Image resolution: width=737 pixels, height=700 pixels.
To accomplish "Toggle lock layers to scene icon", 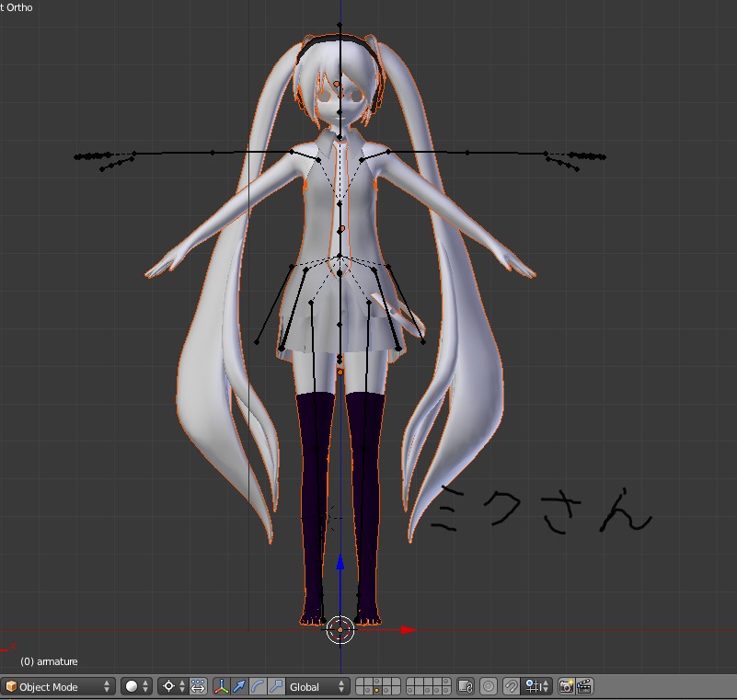I will 466,686.
